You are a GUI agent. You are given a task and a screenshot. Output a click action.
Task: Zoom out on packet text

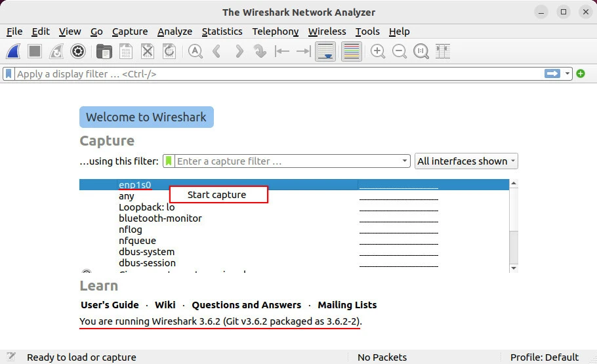[x=400, y=51]
